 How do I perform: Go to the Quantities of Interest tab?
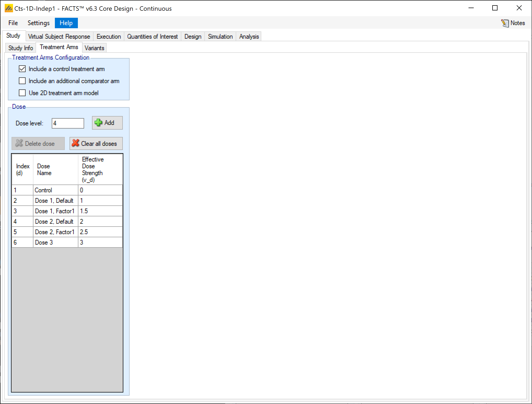point(152,37)
